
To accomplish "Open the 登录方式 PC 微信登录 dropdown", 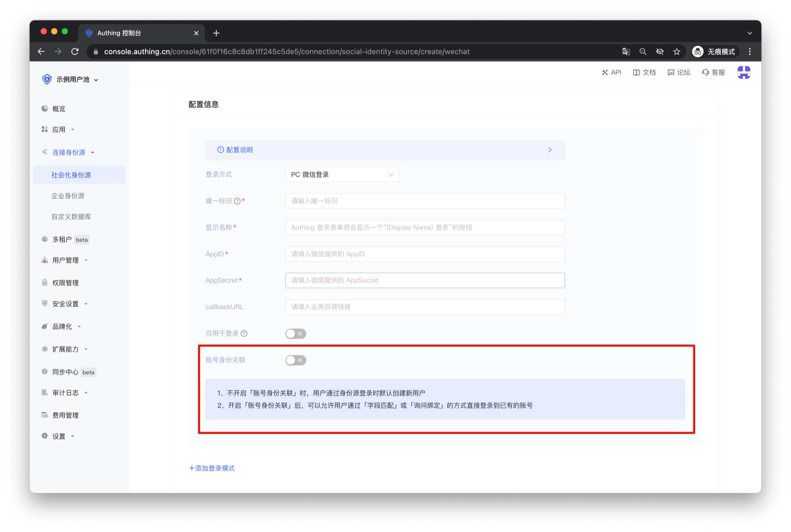I will [342, 175].
